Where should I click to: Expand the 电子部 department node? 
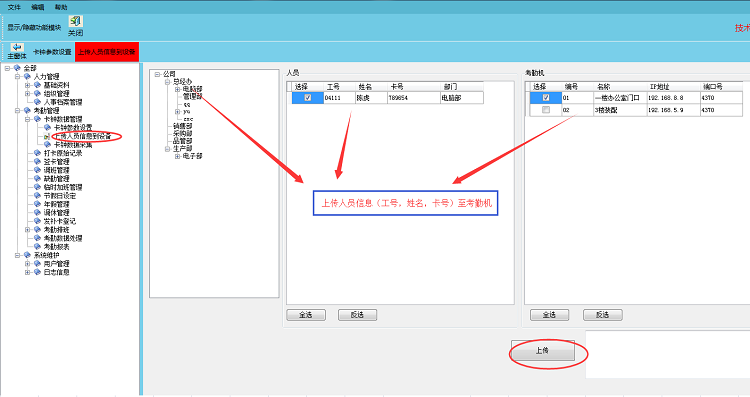tap(177, 156)
